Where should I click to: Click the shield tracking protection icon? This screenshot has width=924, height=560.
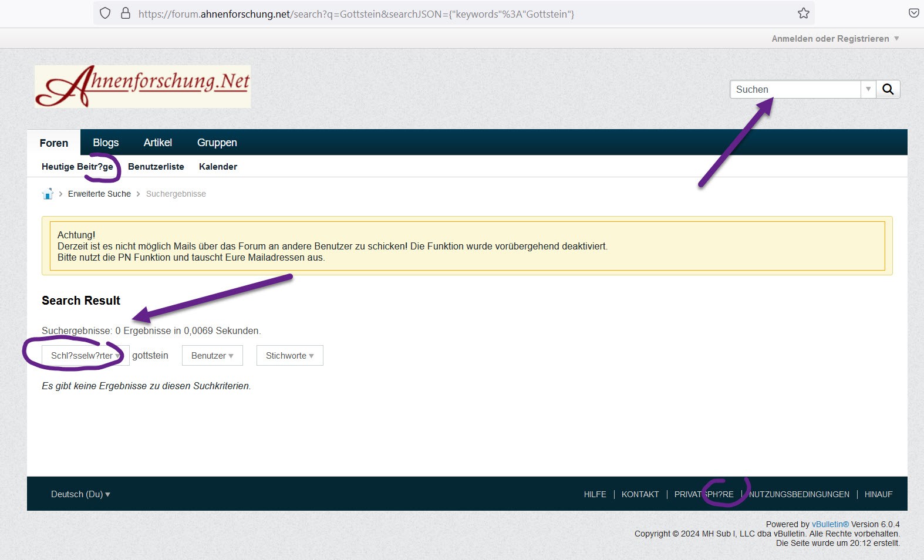coord(105,14)
